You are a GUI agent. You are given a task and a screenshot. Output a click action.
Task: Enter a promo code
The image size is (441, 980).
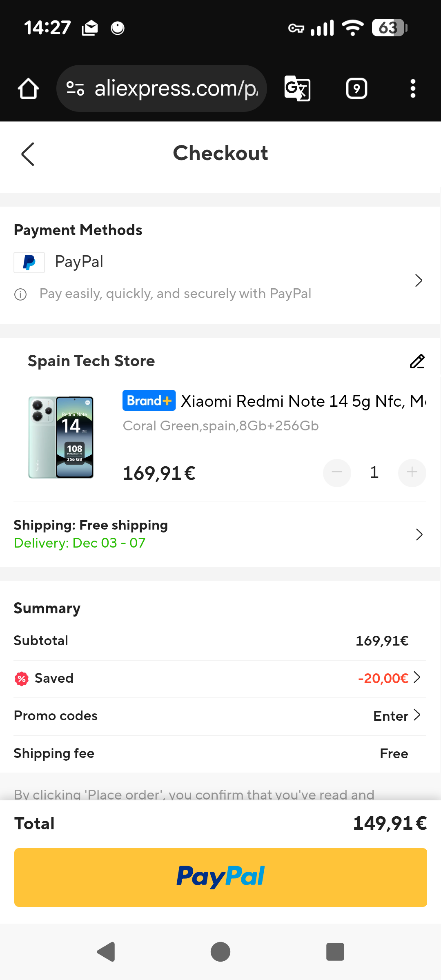click(396, 716)
